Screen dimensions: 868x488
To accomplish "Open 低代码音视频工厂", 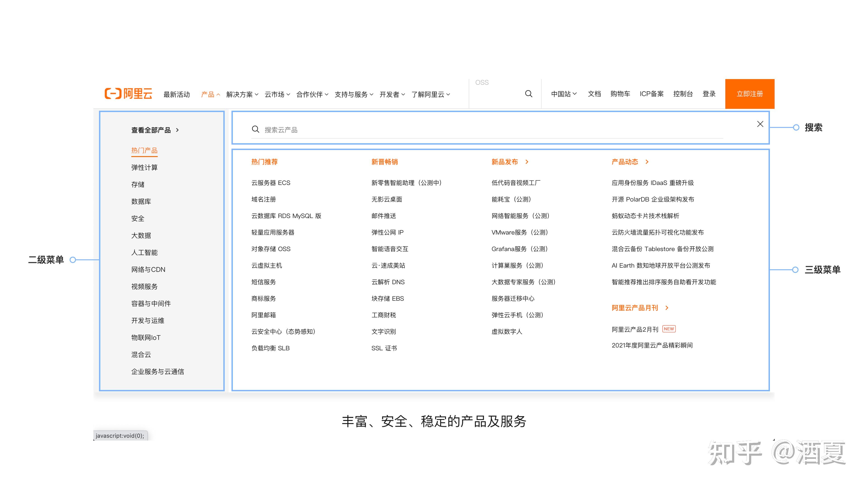I will pyautogui.click(x=516, y=183).
